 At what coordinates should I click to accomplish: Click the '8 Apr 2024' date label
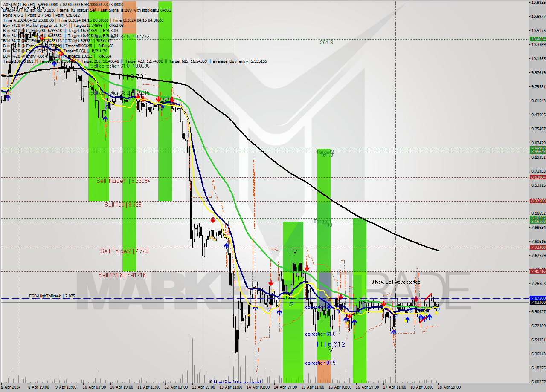[x=10, y=387]
